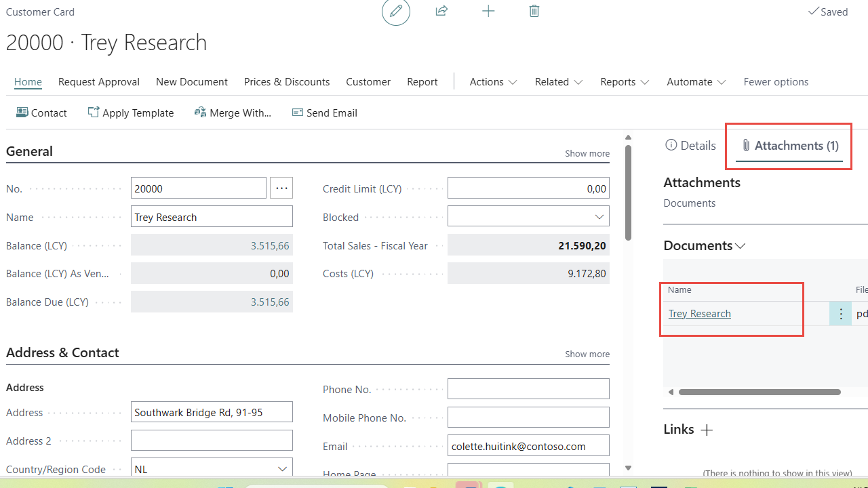
Task: Open the Trey Research attachment link
Action: click(x=700, y=314)
